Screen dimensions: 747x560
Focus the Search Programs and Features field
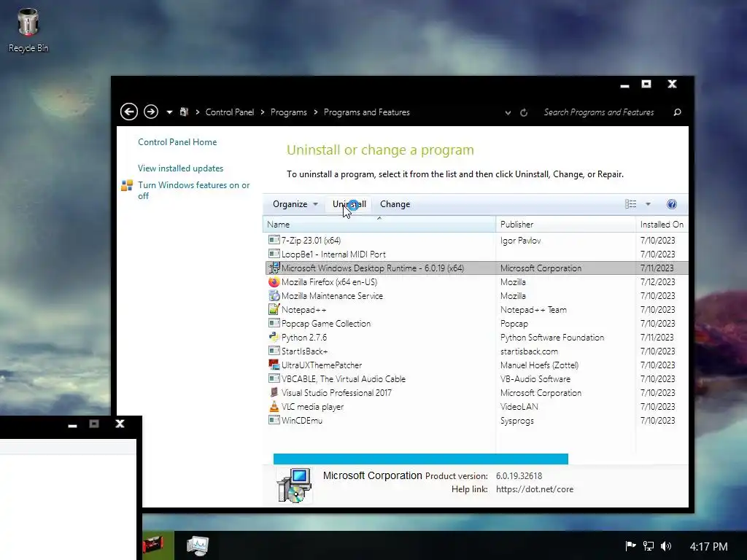[599, 112]
